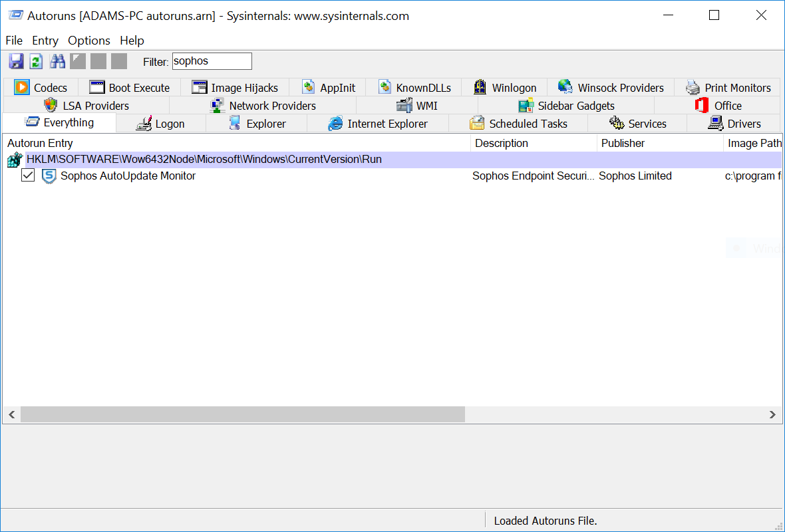The width and height of the screenshot is (785, 532).
Task: Uncheck the Sophos AutoUpdate Monitor checkbox
Action: pos(28,175)
